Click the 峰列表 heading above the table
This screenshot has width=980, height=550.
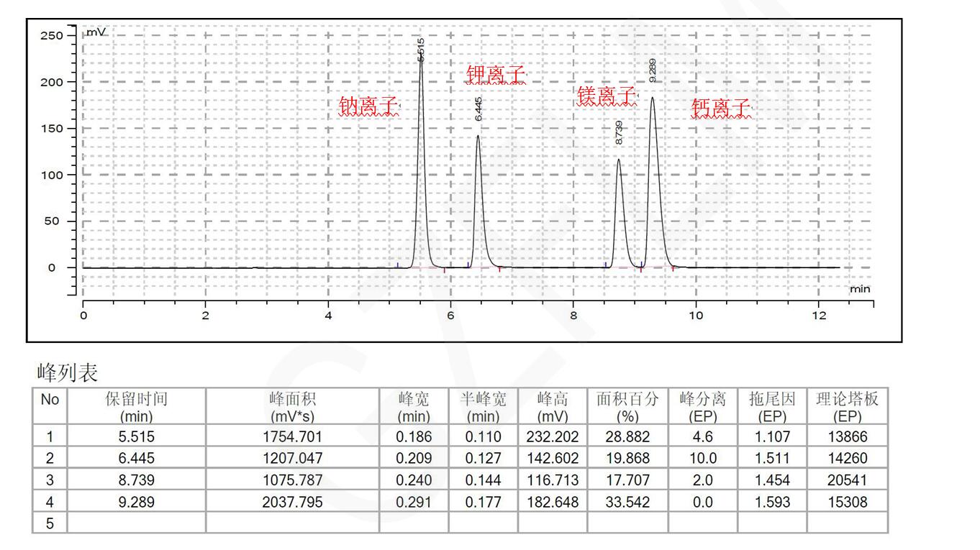pyautogui.click(x=67, y=373)
